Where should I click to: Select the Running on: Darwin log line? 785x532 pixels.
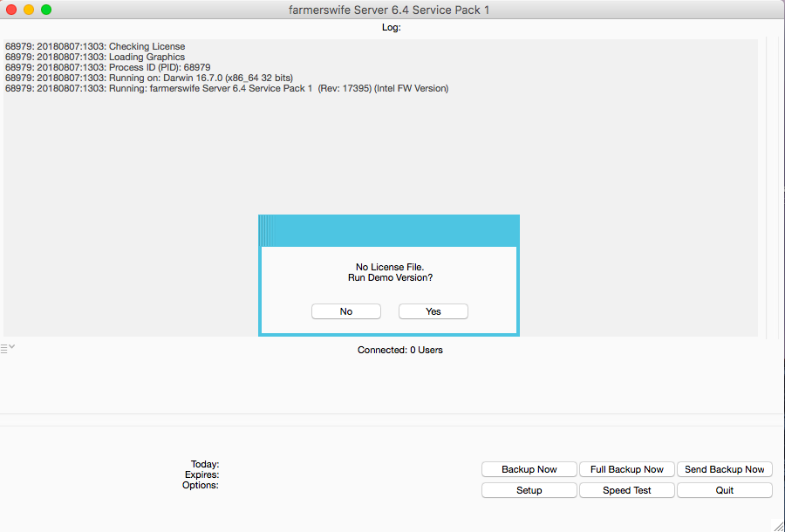149,78
